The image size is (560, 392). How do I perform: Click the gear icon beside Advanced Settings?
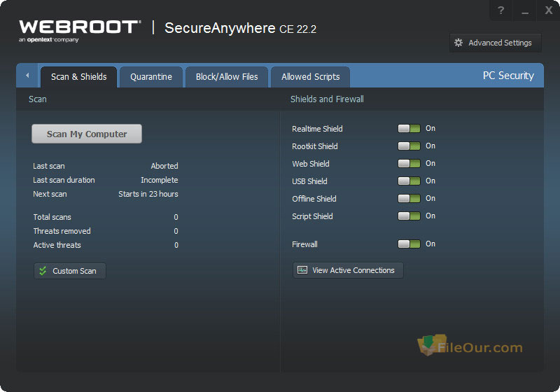[458, 43]
